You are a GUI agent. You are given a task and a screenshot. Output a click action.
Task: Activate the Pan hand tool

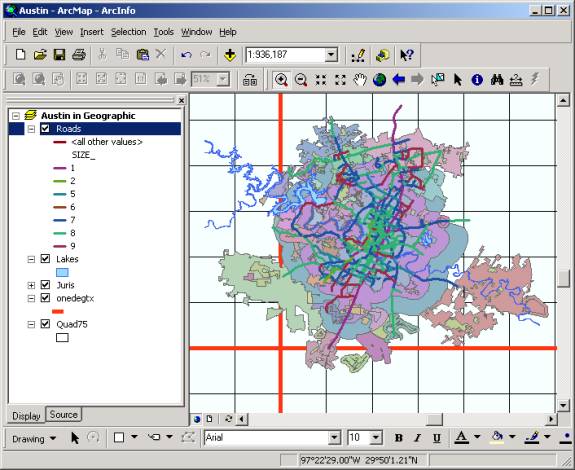(x=359, y=79)
